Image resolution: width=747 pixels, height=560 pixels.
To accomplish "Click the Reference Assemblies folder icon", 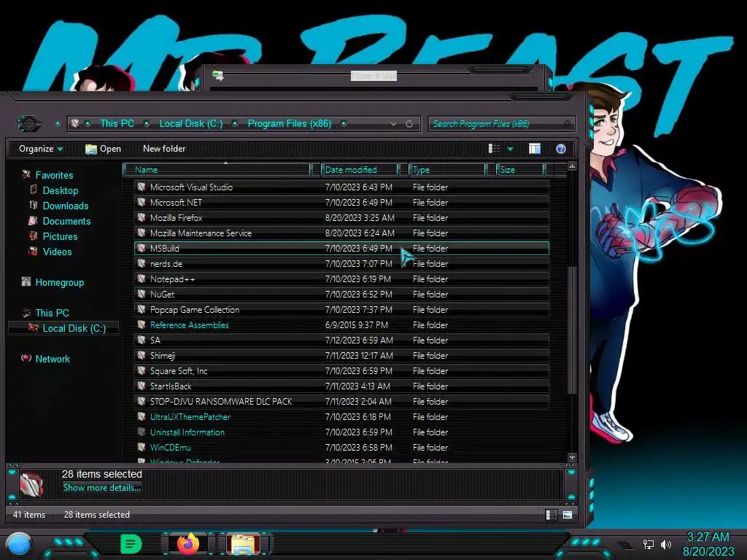I will point(142,324).
